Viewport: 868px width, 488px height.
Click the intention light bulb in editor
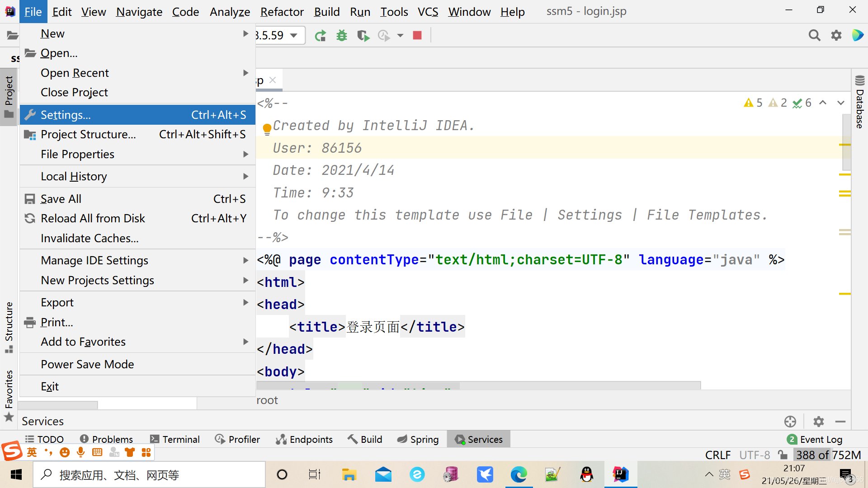[267, 129]
